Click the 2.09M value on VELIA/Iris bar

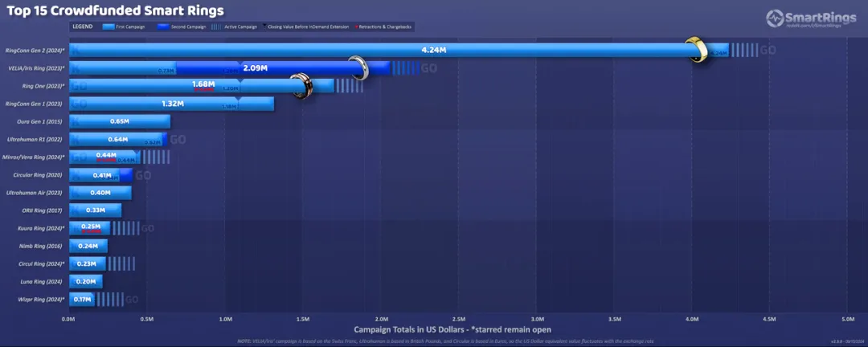[256, 68]
